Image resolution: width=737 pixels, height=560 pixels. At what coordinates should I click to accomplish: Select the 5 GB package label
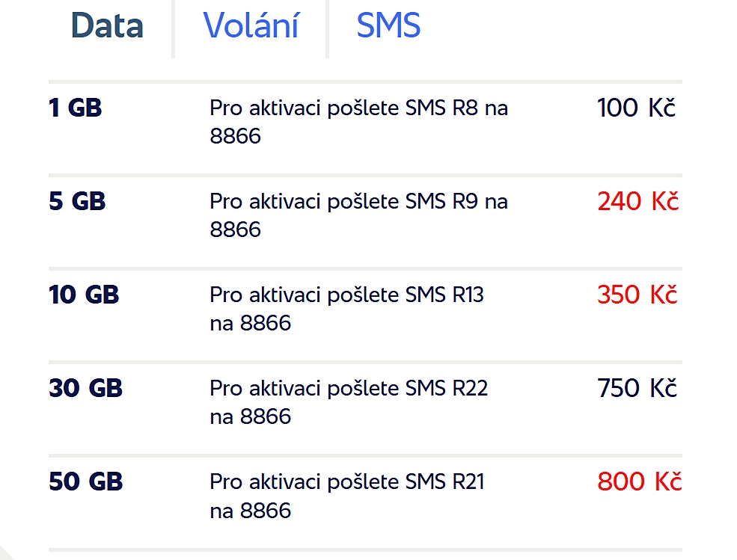click(x=77, y=202)
